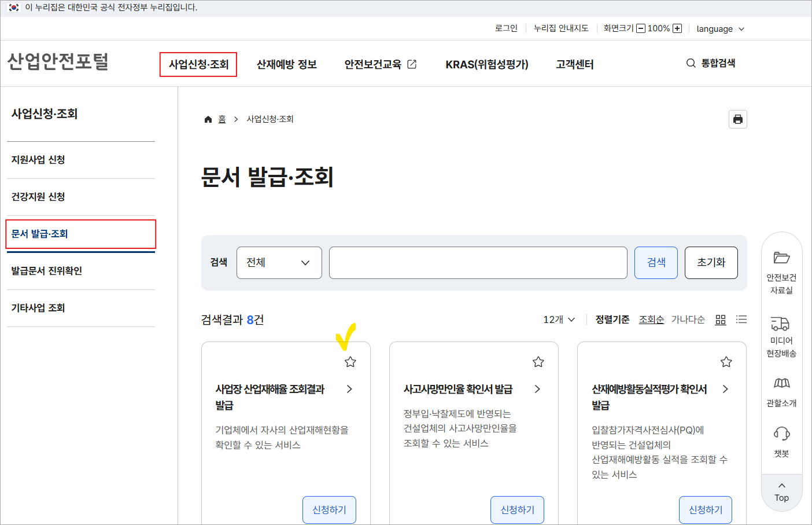Open the 전체 search category dropdown

[x=279, y=262]
